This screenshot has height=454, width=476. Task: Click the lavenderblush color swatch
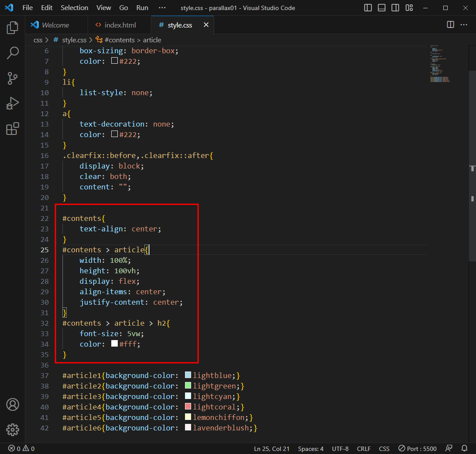(188, 427)
